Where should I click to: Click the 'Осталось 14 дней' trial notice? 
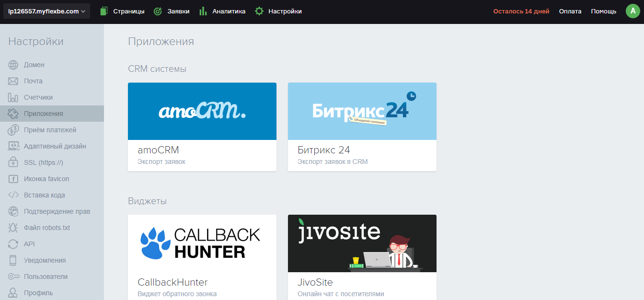coord(521,11)
